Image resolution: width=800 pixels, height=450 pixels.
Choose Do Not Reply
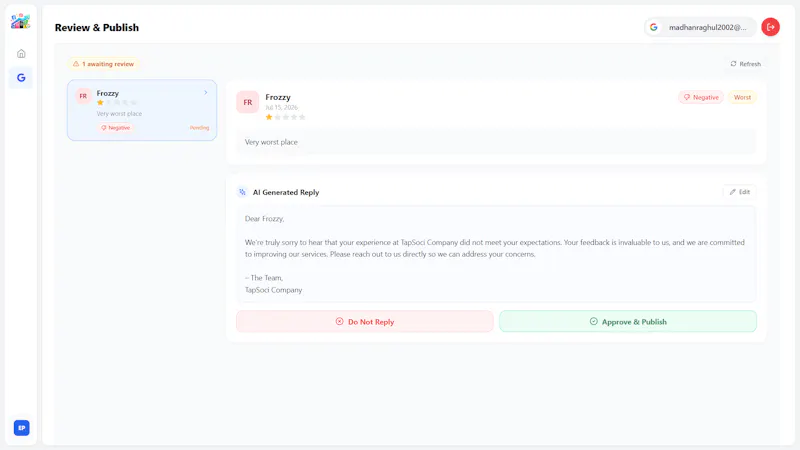click(364, 321)
